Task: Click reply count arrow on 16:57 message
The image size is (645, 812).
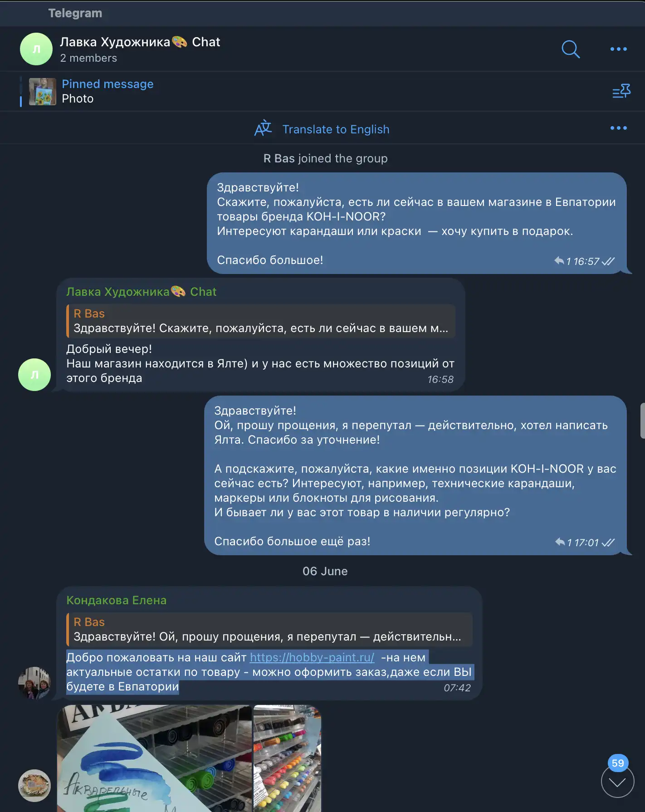Action: tap(559, 261)
